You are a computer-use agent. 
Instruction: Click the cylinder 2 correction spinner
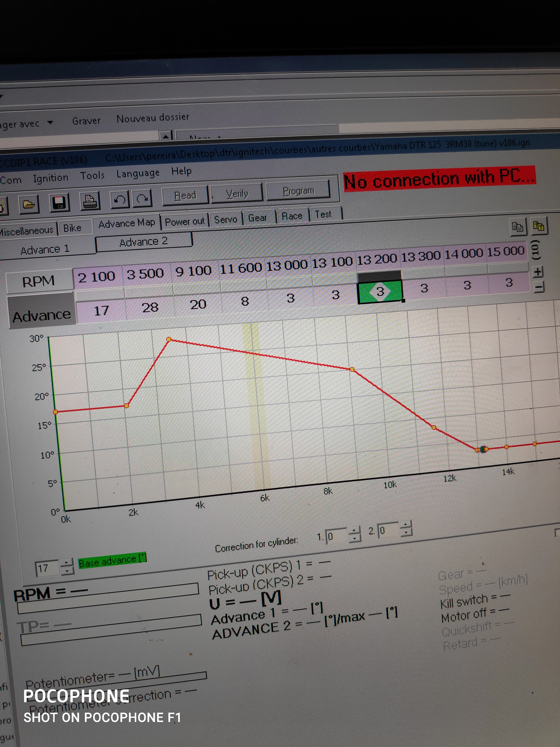pos(406,529)
